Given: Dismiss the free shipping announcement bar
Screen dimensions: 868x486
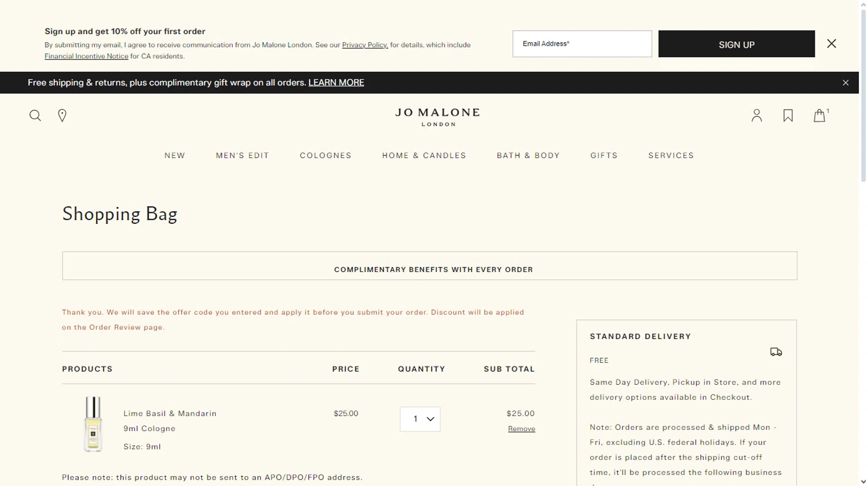Looking at the screenshot, I should (x=846, y=83).
